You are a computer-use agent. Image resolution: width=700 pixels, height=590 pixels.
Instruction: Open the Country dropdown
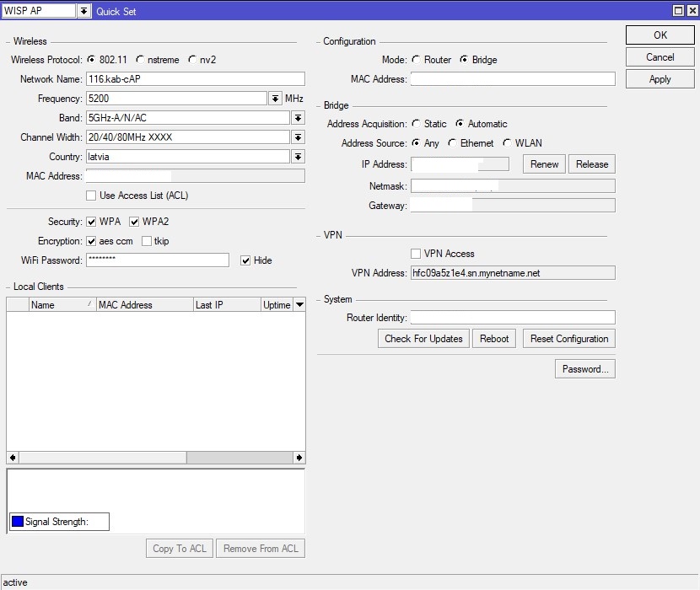(297, 156)
